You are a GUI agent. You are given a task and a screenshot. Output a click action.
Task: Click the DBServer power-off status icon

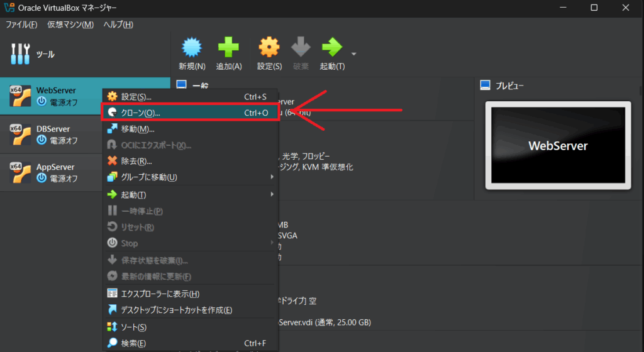point(42,140)
